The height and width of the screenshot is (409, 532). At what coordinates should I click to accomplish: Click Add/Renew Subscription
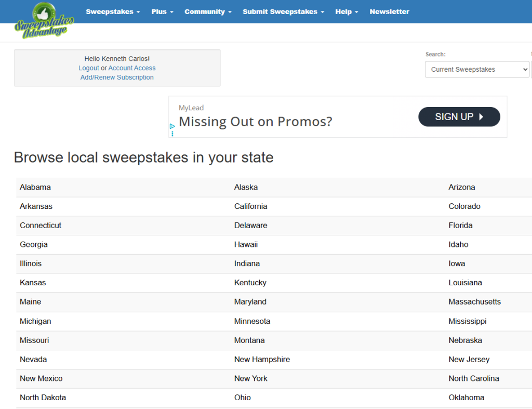[x=117, y=77]
